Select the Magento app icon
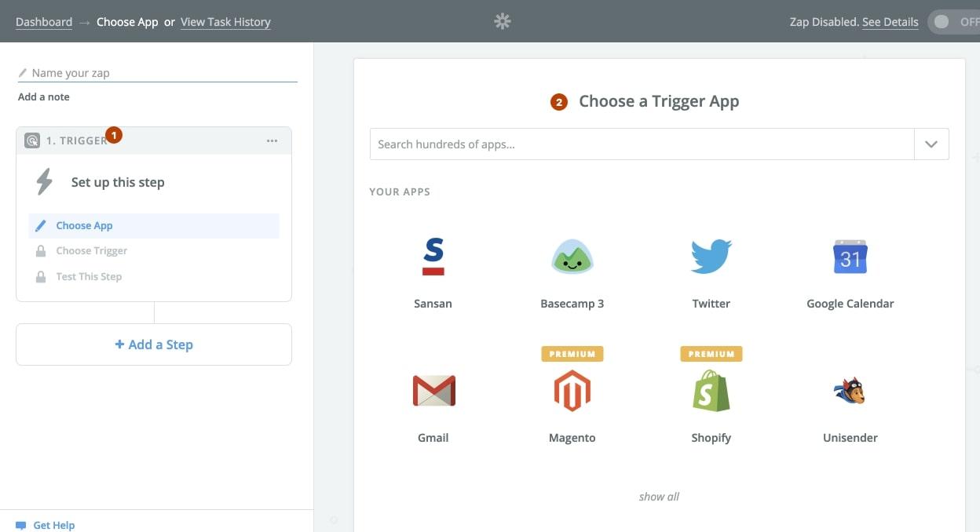980x532 pixels. pyautogui.click(x=572, y=391)
